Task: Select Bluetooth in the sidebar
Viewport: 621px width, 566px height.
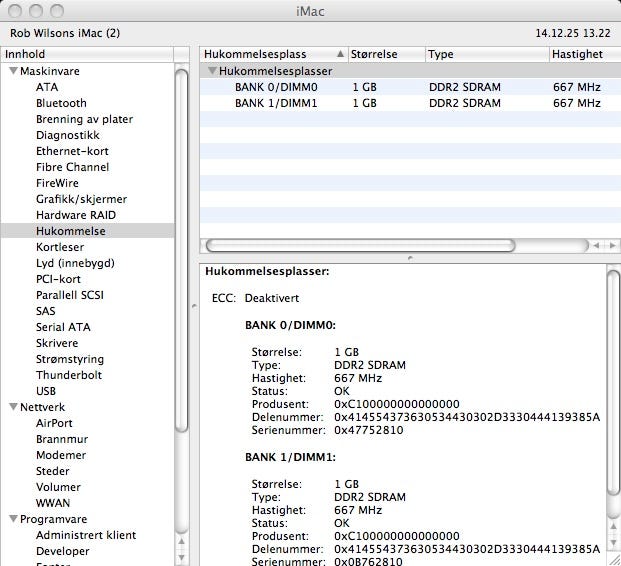Action: (61, 103)
